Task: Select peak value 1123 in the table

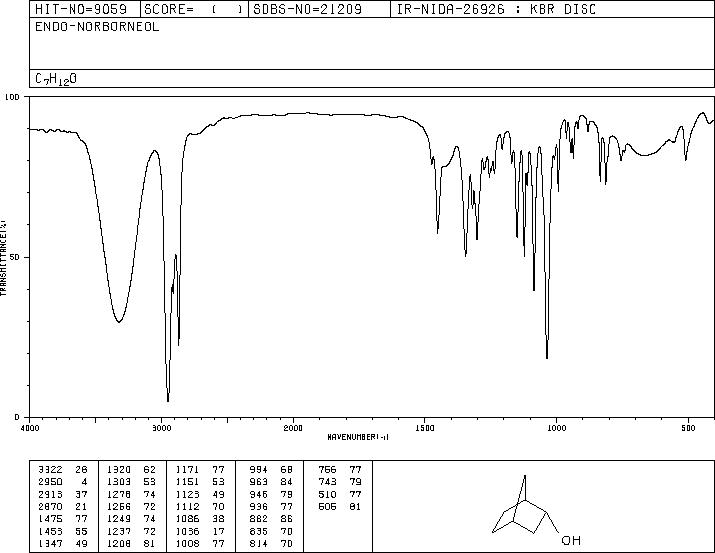Action: pos(187,494)
